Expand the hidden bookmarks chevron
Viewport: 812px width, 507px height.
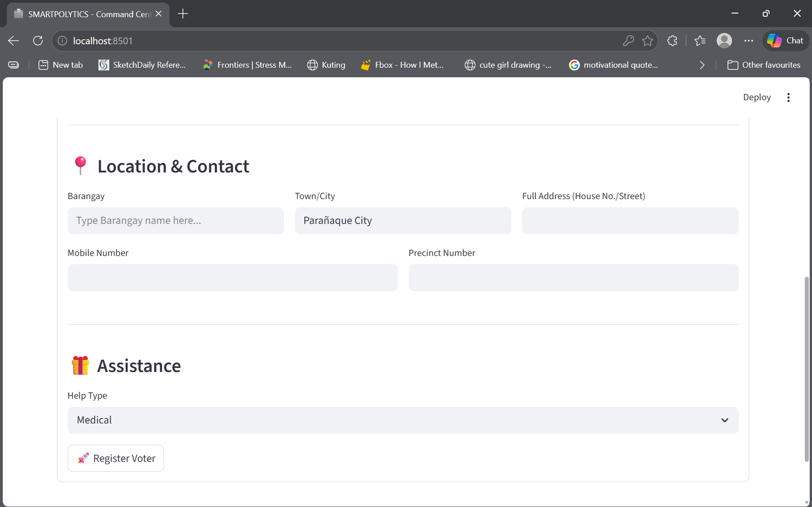click(x=702, y=65)
